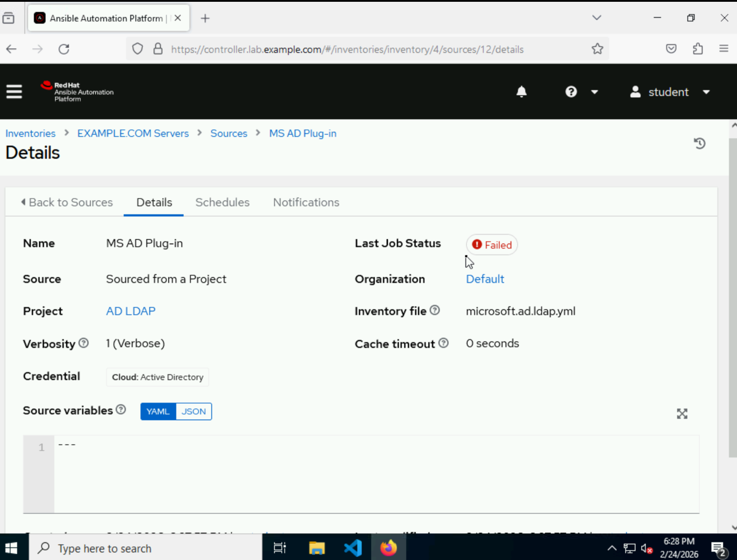This screenshot has height=560, width=737.
Task: Open the AD LDAP project link
Action: point(130,311)
